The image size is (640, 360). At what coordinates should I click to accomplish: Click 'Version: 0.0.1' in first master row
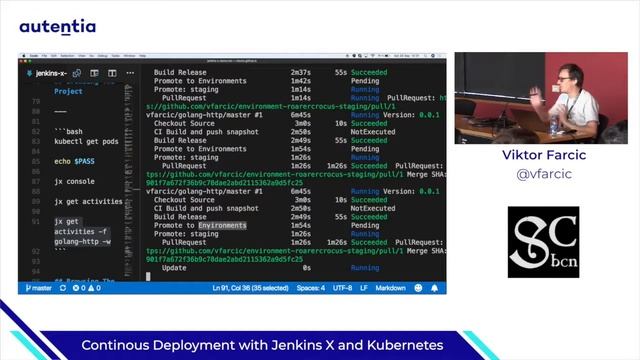411,115
